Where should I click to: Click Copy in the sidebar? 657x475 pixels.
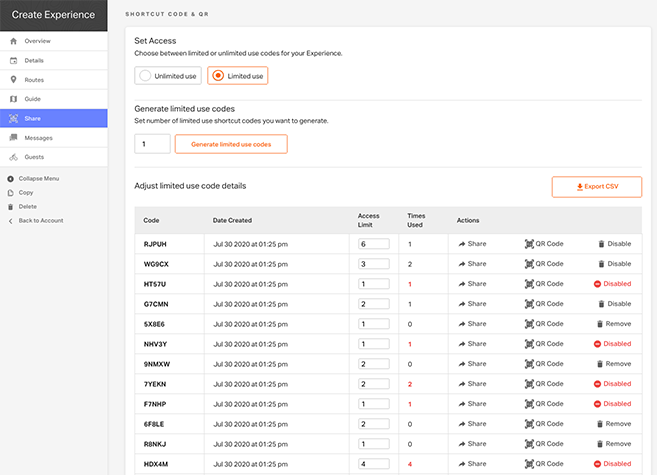tap(26, 193)
